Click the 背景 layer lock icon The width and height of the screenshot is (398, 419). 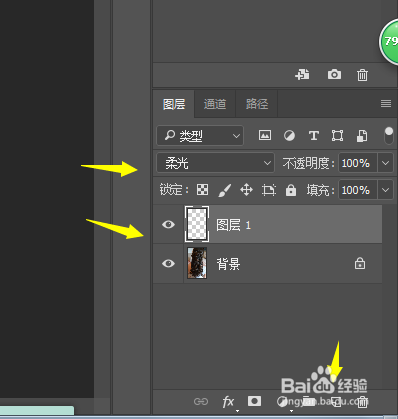click(x=360, y=263)
